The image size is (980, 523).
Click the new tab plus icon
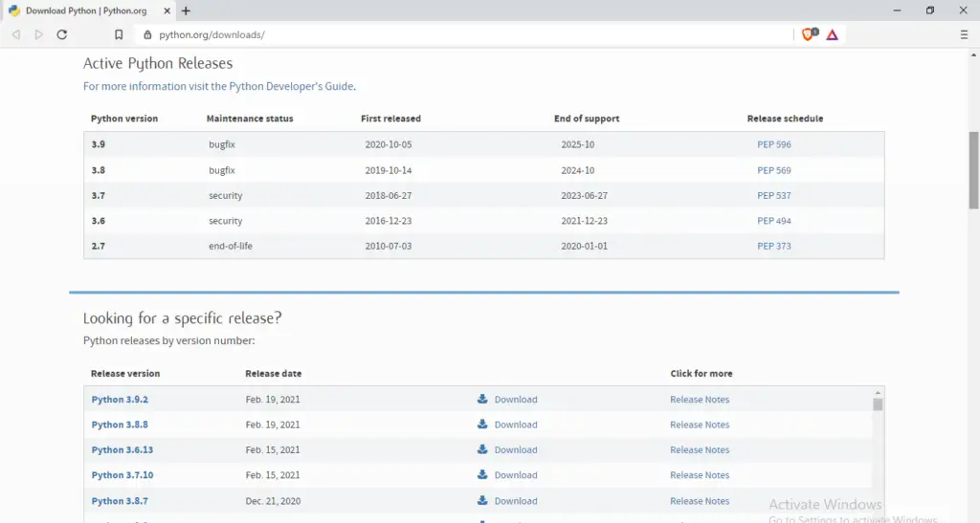pos(186,11)
